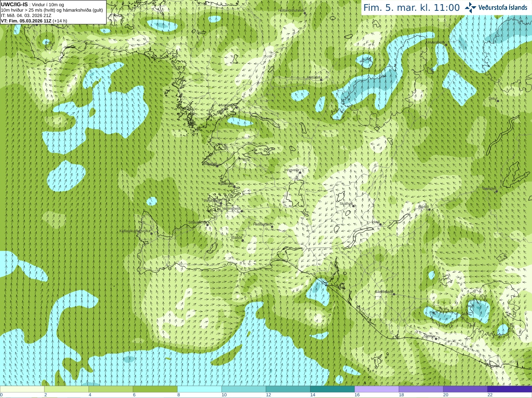Click the 20–22 m/s violet legend swatch
This screenshot has width=532, height=398.
[x=465, y=389]
